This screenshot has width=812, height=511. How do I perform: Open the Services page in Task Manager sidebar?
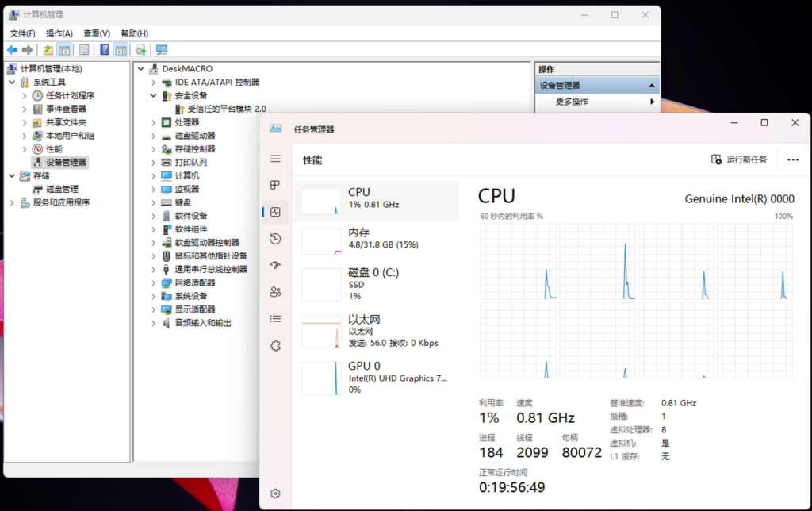pos(275,346)
